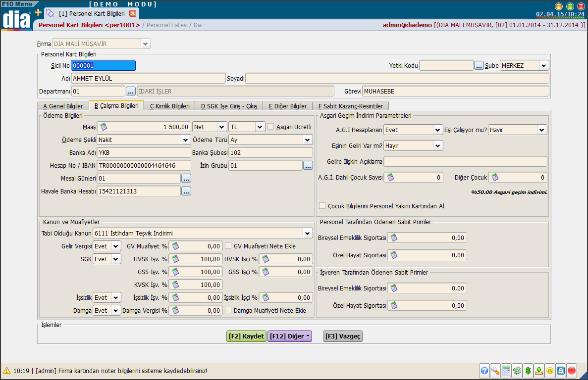The height and width of the screenshot is (380, 588).
Task: Open the wrench settings icon in status bar
Action: click(495, 371)
